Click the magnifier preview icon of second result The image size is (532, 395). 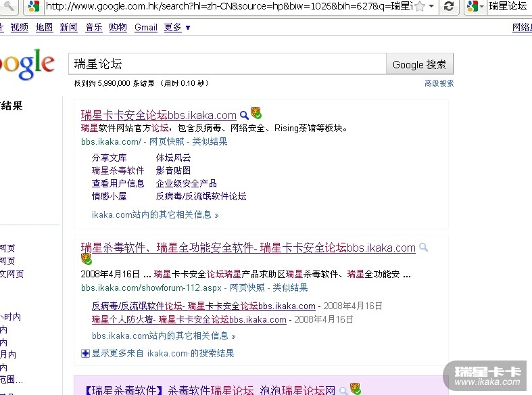pos(423,248)
